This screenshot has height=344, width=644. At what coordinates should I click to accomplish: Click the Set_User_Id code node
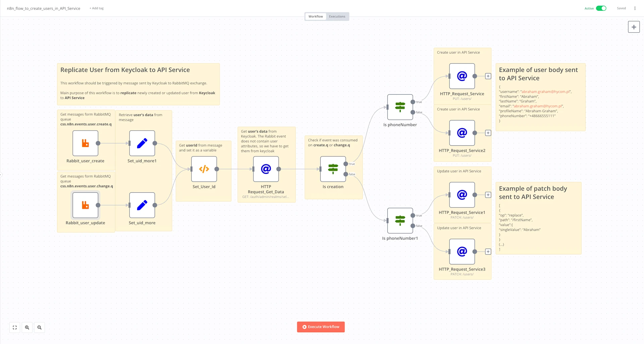204,169
